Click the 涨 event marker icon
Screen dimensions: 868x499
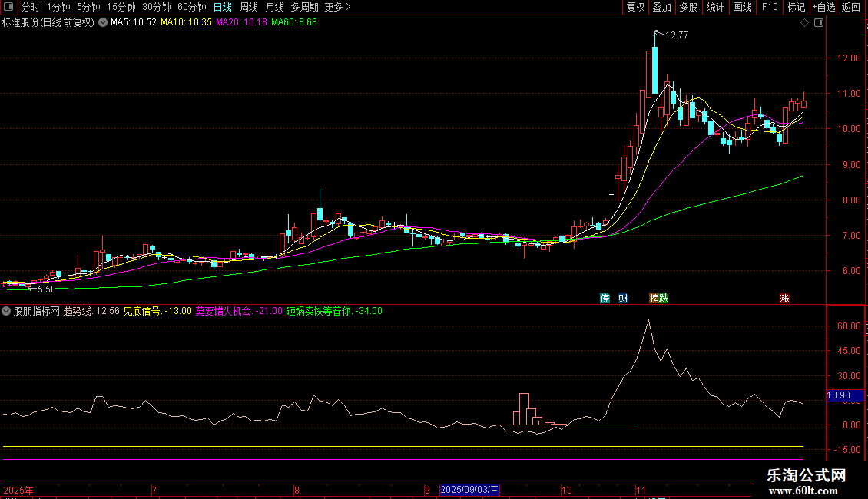click(x=784, y=298)
